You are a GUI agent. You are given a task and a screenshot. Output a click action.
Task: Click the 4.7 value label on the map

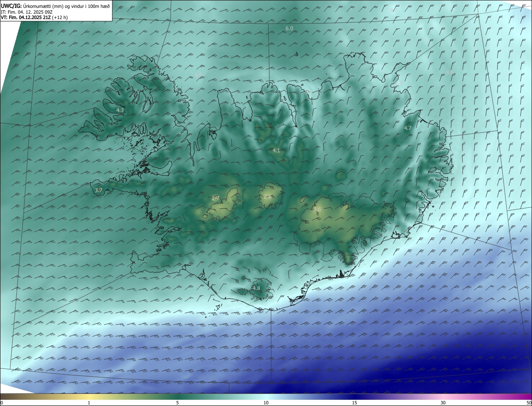pyautogui.click(x=408, y=128)
